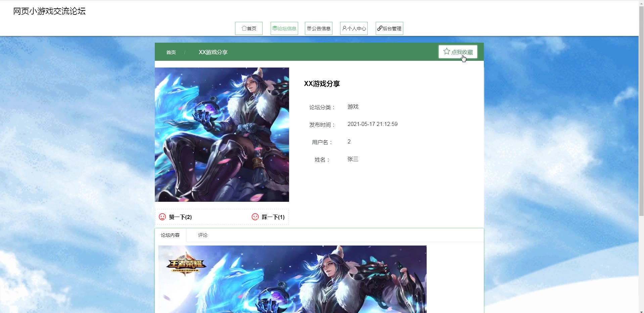644x313 pixels.
Task: Click the stack icon in 论坛信息 nav
Action: (x=275, y=29)
